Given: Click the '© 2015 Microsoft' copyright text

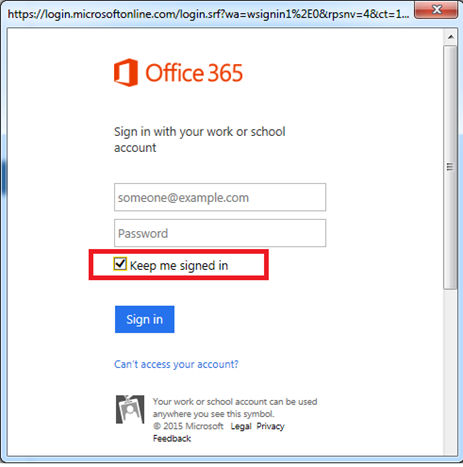Looking at the screenshot, I should click(x=188, y=426).
